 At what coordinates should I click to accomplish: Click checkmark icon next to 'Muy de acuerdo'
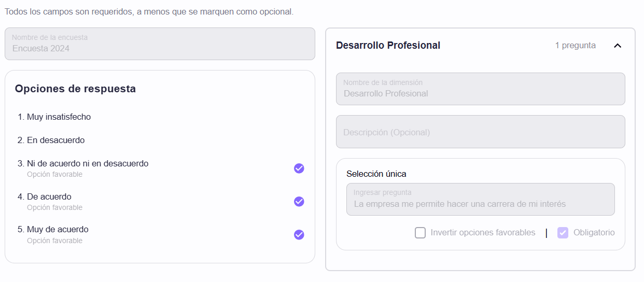click(299, 235)
